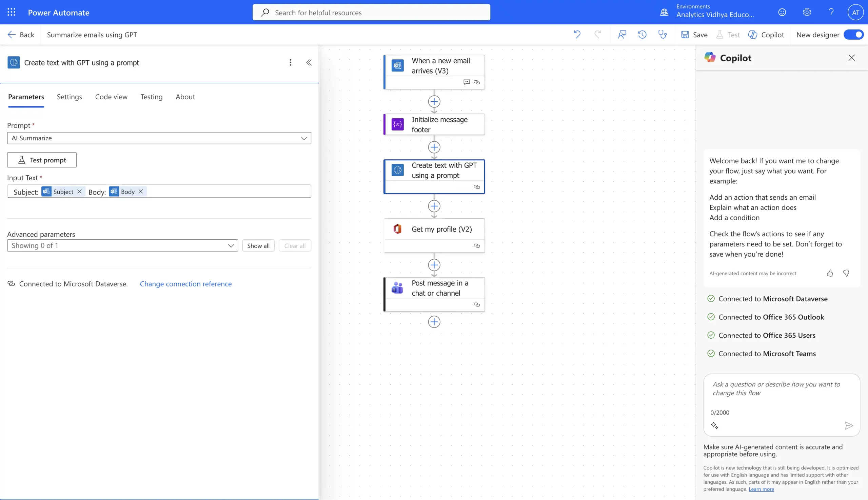Switch to the Code view tab
868x500 pixels.
pos(111,97)
